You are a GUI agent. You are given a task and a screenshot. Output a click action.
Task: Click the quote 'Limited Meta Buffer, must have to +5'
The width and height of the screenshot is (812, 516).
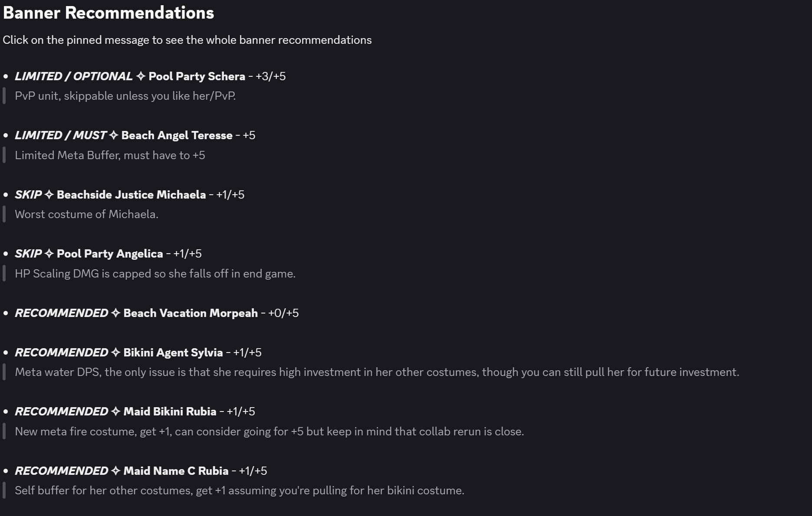point(110,155)
